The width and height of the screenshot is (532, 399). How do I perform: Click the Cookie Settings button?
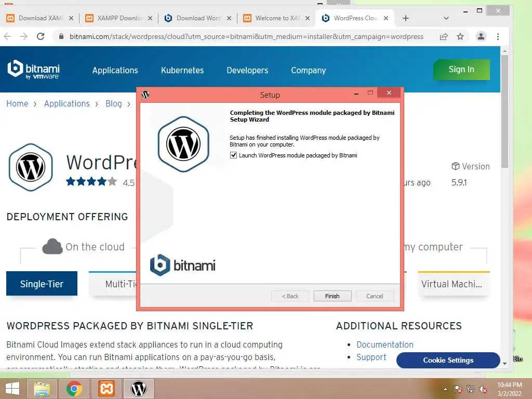click(448, 360)
